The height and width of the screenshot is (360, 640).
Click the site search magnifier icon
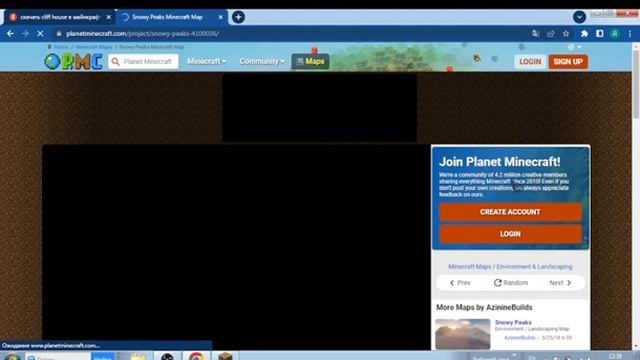click(x=116, y=62)
